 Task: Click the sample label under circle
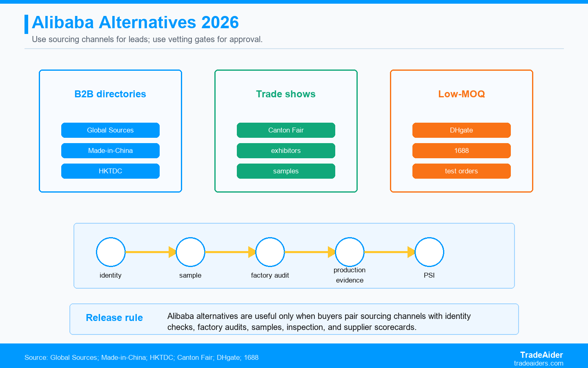(x=190, y=275)
